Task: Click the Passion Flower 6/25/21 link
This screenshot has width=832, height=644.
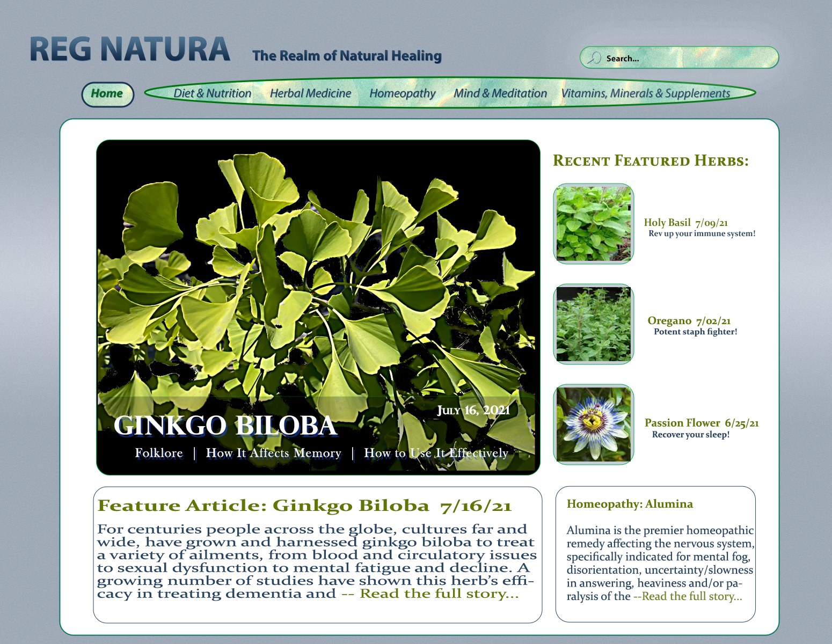Action: click(701, 423)
